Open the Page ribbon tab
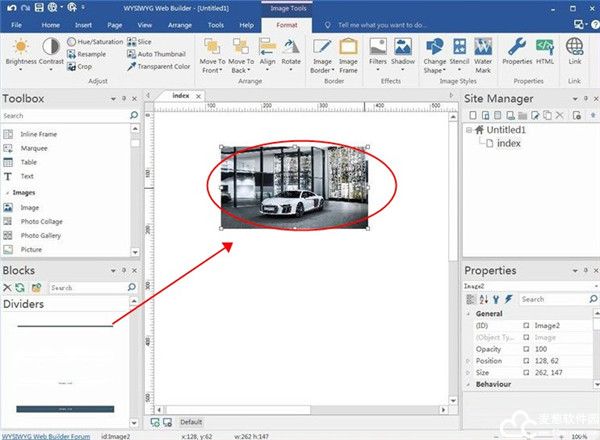 click(114, 25)
